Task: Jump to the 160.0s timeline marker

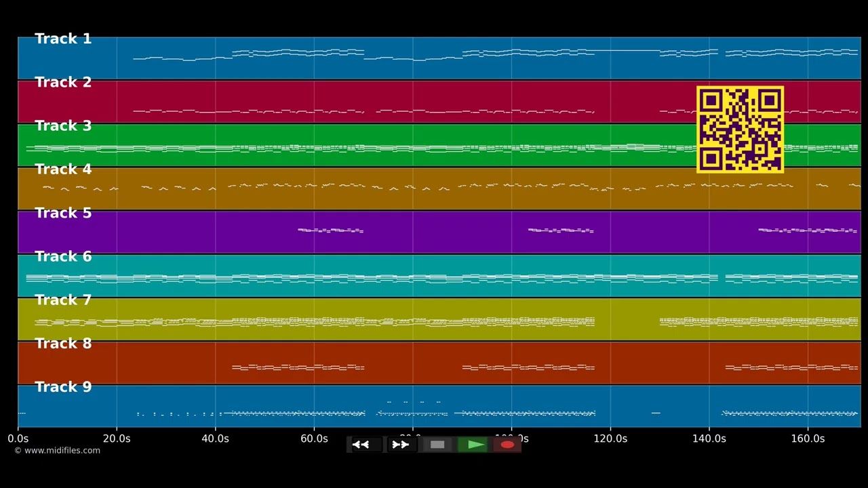Action: point(808,439)
